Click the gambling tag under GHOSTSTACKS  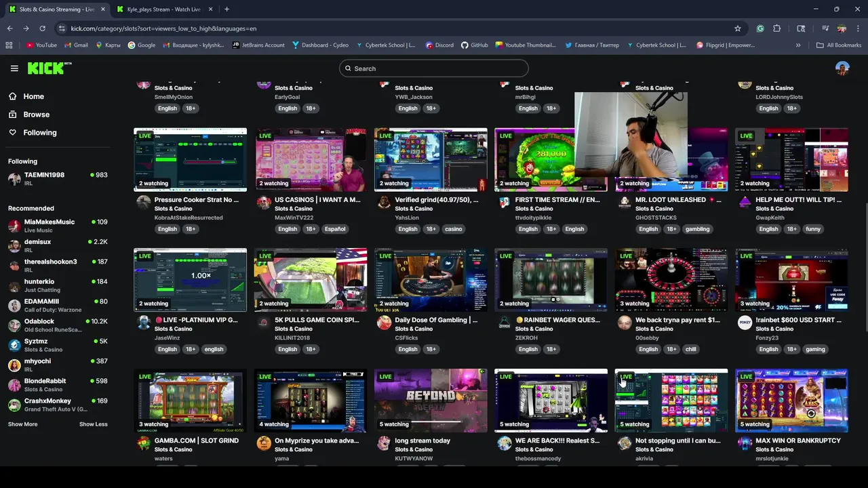(697, 229)
